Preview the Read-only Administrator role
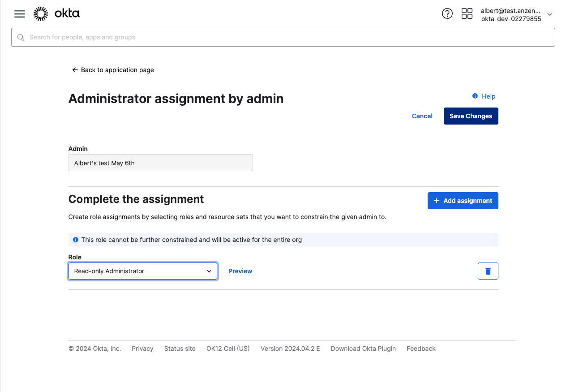566x392 pixels. (240, 271)
